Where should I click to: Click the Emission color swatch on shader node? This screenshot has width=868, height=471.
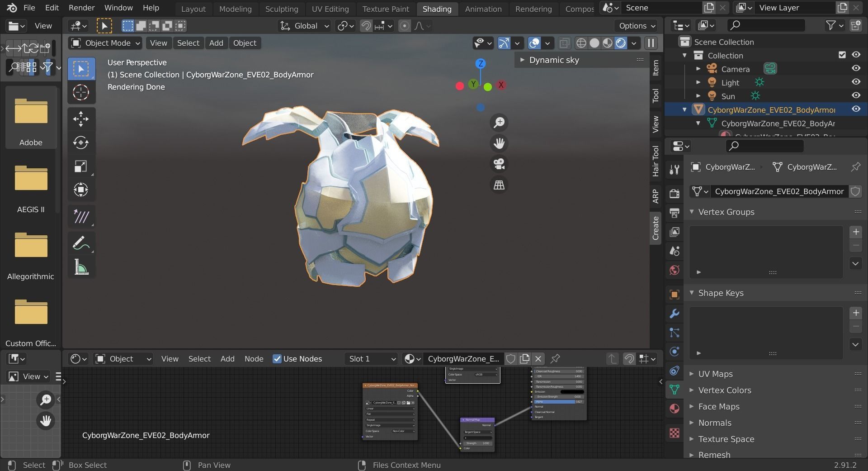click(x=572, y=392)
